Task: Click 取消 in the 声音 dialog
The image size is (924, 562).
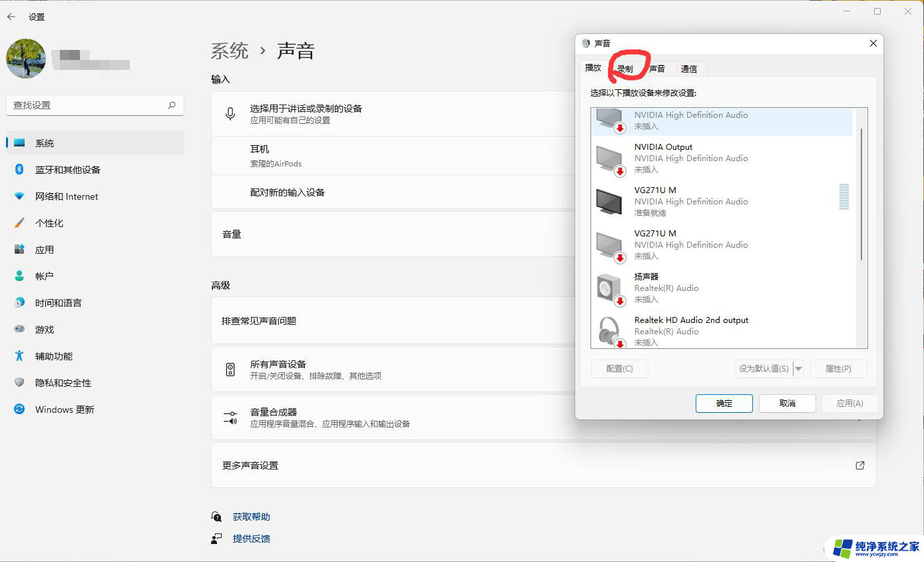Action: click(x=788, y=404)
